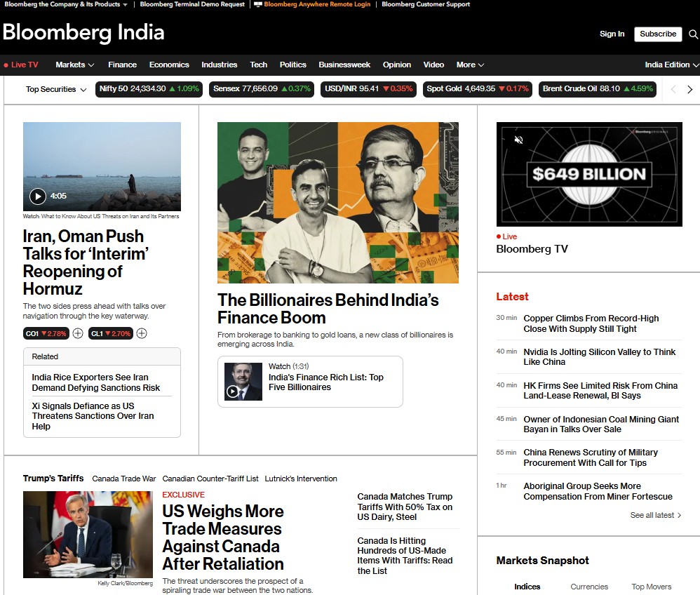Viewport: 700px width, 595px height.
Task: Open Xi Signals Defiance related story
Action: coord(93,416)
